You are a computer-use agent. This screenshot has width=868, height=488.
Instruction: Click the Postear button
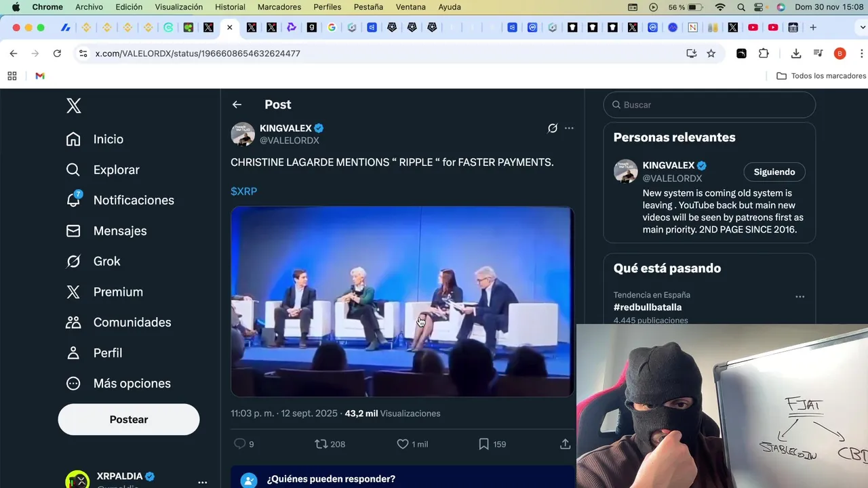pos(129,420)
